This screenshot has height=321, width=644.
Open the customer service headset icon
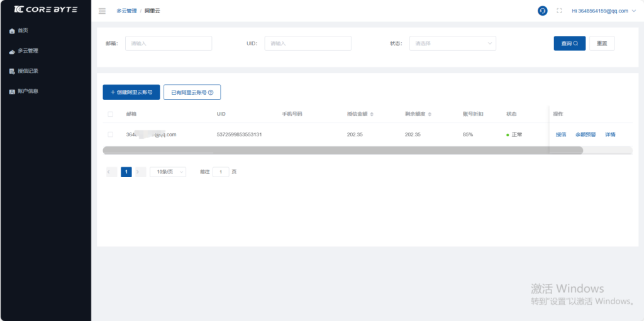coord(543,11)
